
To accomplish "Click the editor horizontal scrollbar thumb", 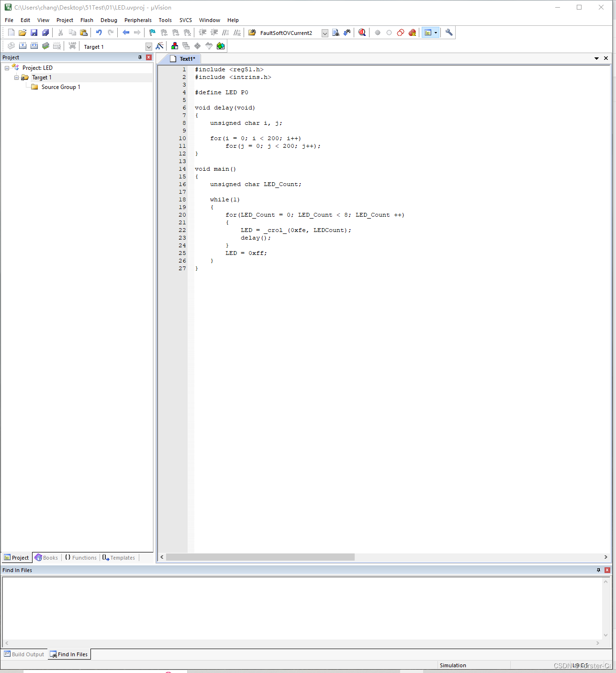I will tap(260, 557).
